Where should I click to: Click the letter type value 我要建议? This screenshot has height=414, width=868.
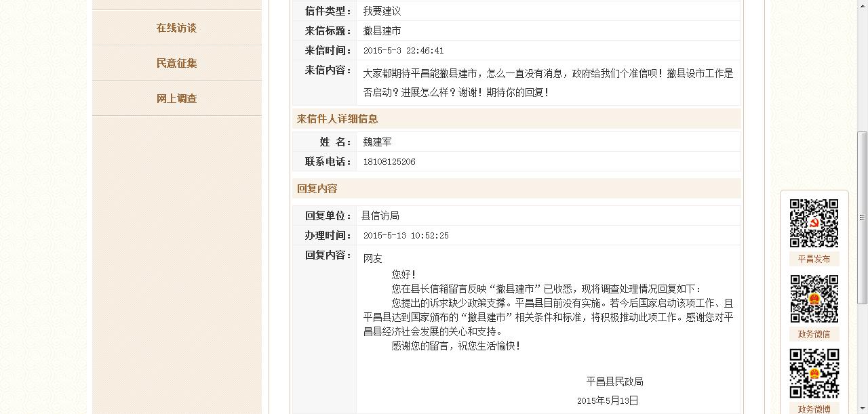tap(382, 11)
